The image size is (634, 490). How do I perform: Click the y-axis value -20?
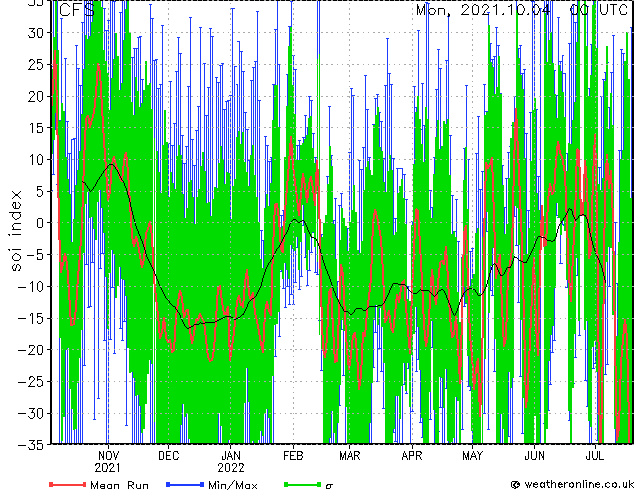(31, 350)
